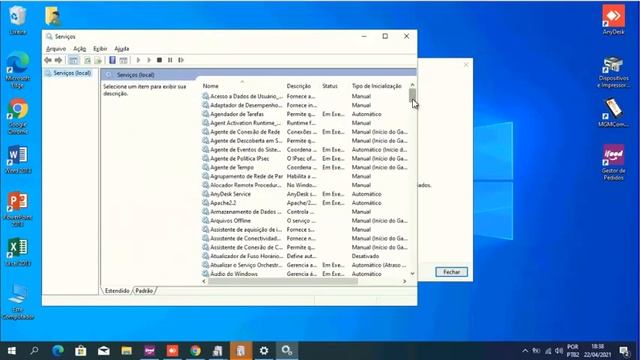
Task: Select Agent Activation Runtime service
Action: click(305, 123)
